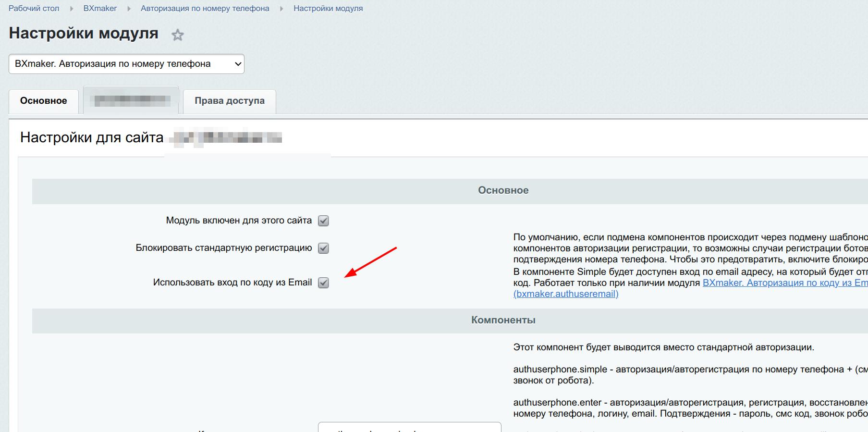The image size is (868, 432).
Task: Add page to favorites with star icon
Action: (x=178, y=35)
